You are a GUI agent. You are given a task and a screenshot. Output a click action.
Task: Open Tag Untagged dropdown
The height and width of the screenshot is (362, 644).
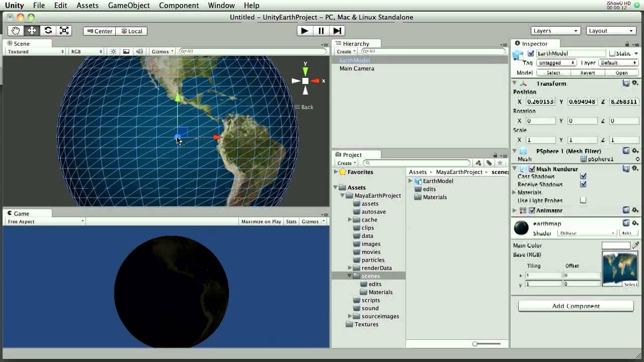[x=556, y=63]
